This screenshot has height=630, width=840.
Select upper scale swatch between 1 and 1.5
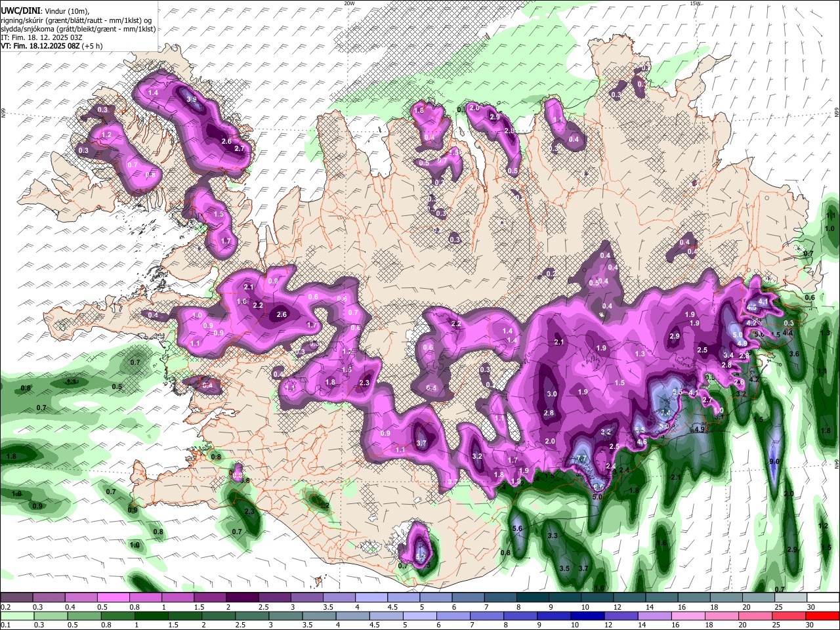click(x=177, y=597)
